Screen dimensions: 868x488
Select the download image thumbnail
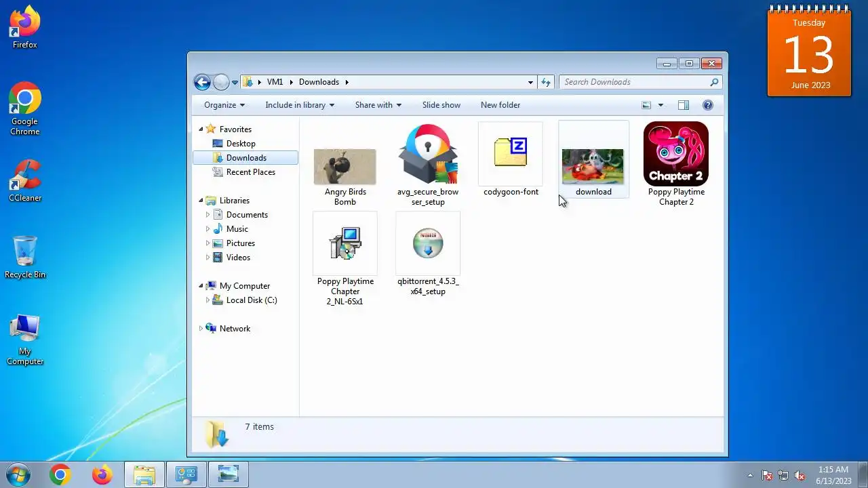[593, 167]
